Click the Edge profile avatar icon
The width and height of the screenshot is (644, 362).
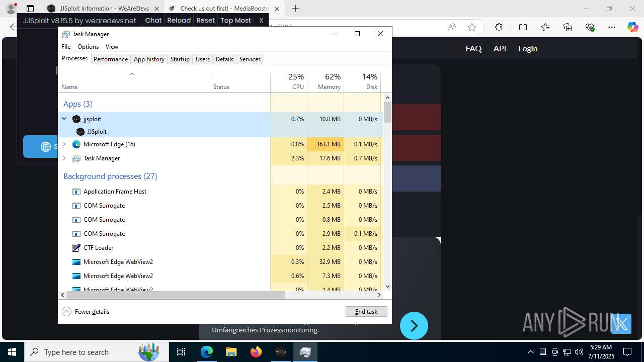click(11, 9)
